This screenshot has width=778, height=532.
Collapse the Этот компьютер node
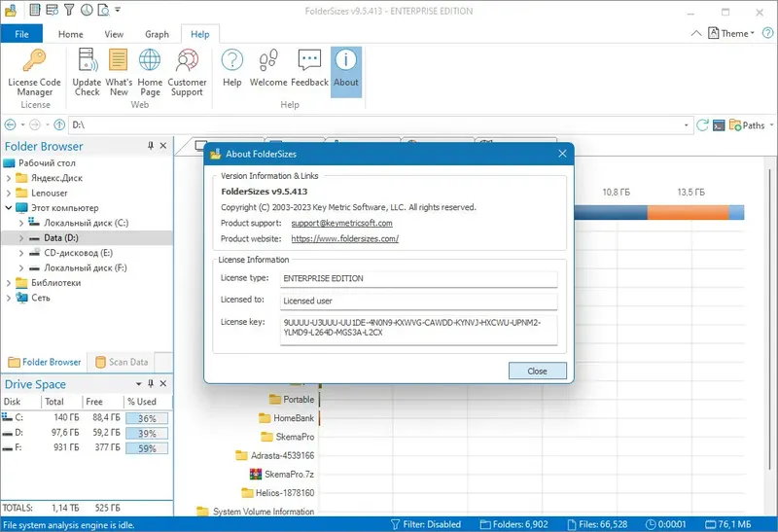pos(9,207)
